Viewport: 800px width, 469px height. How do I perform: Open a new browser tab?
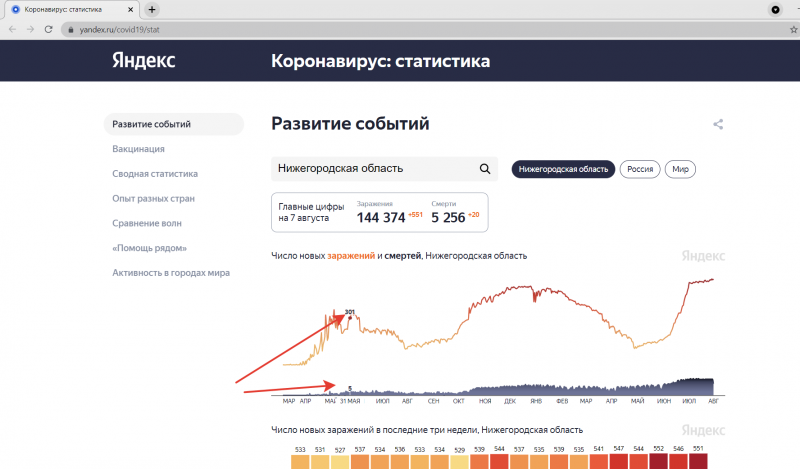(x=152, y=10)
